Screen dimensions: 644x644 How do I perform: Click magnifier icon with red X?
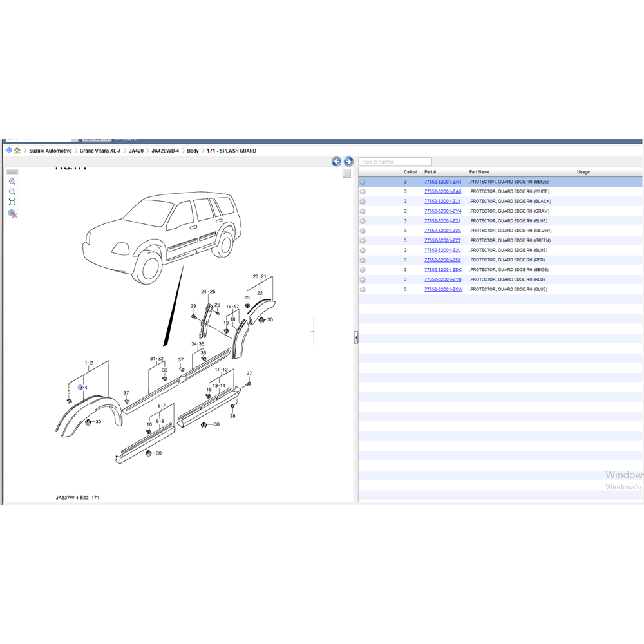12,213
